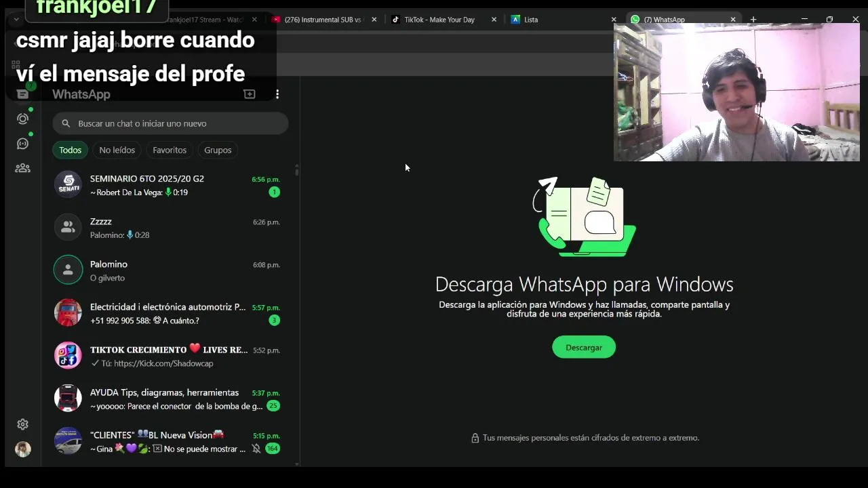The height and width of the screenshot is (488, 868).
Task: Click the Zzzzz group avatar
Action: pyautogui.click(x=68, y=227)
